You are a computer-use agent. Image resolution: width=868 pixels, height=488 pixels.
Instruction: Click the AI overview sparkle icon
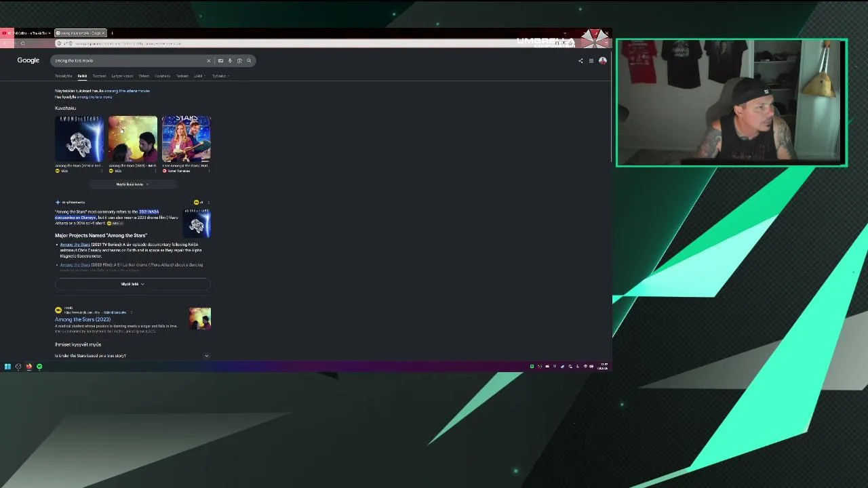tap(58, 202)
